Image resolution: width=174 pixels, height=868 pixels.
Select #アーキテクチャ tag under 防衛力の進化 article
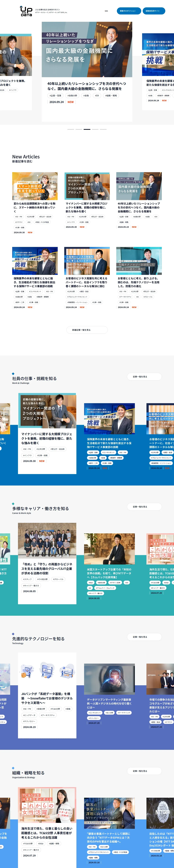(x=125, y=297)
